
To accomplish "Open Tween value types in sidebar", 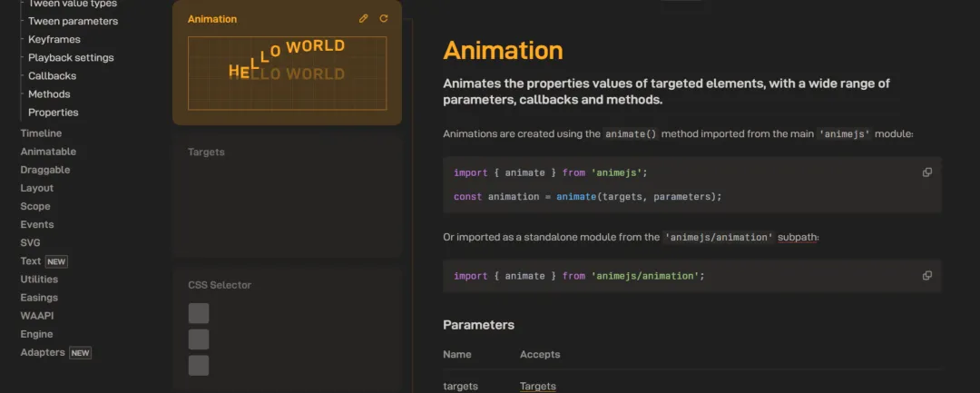I will click(x=72, y=4).
